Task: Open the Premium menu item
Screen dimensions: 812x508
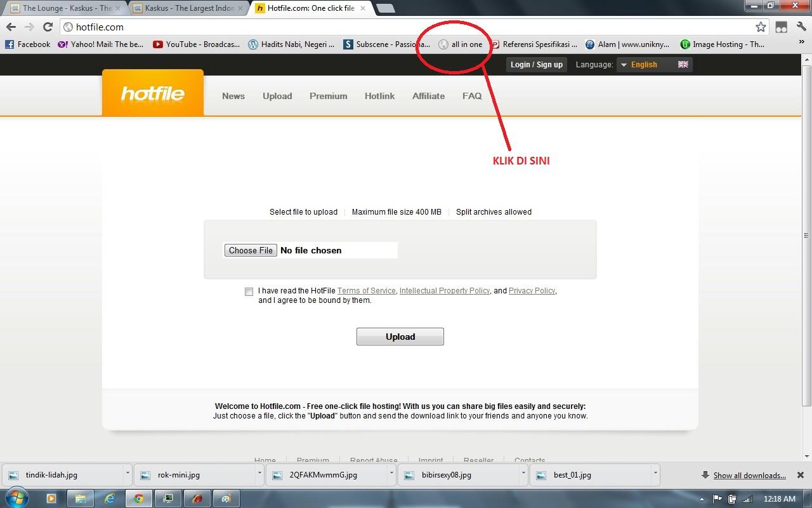Action: tap(329, 96)
